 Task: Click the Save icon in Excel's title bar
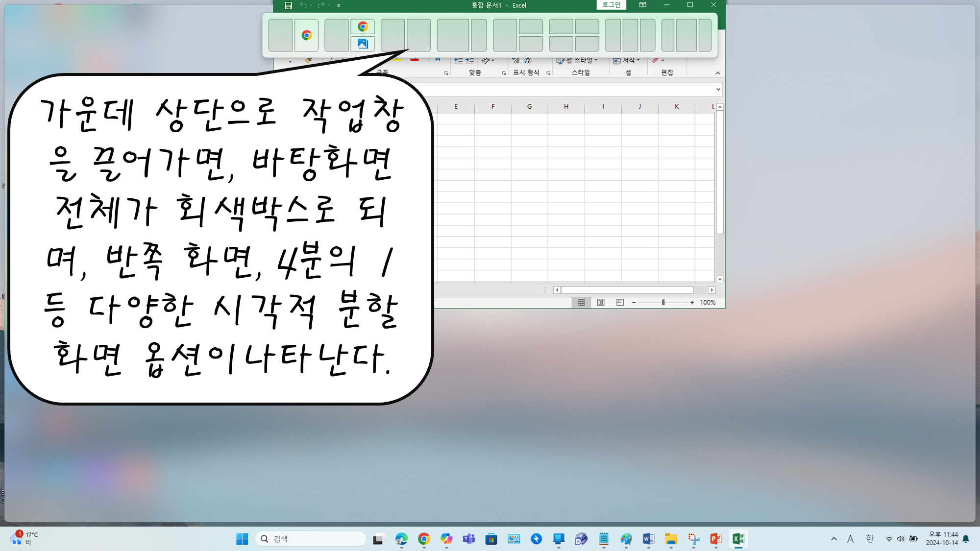point(288,5)
